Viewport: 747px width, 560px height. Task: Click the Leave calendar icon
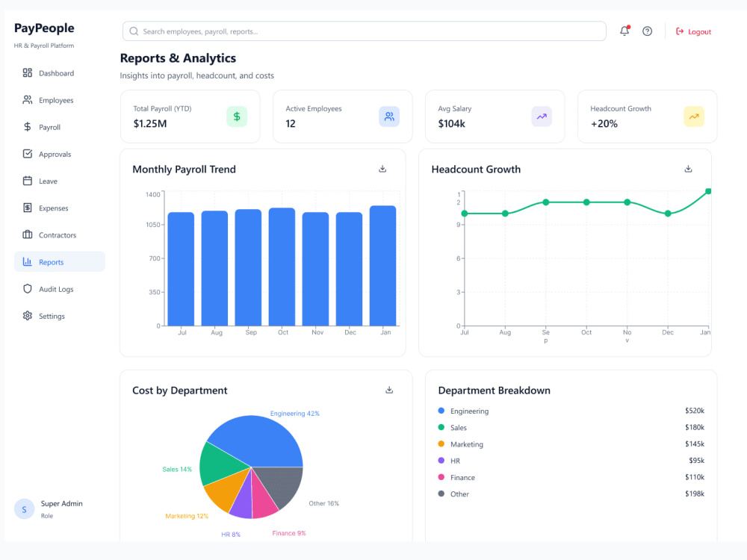point(28,181)
